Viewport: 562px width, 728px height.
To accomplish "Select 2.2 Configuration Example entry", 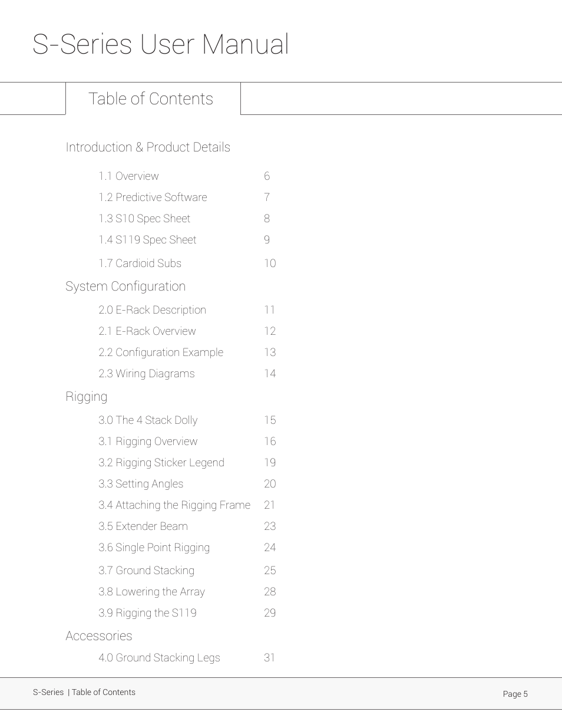I will [161, 353].
